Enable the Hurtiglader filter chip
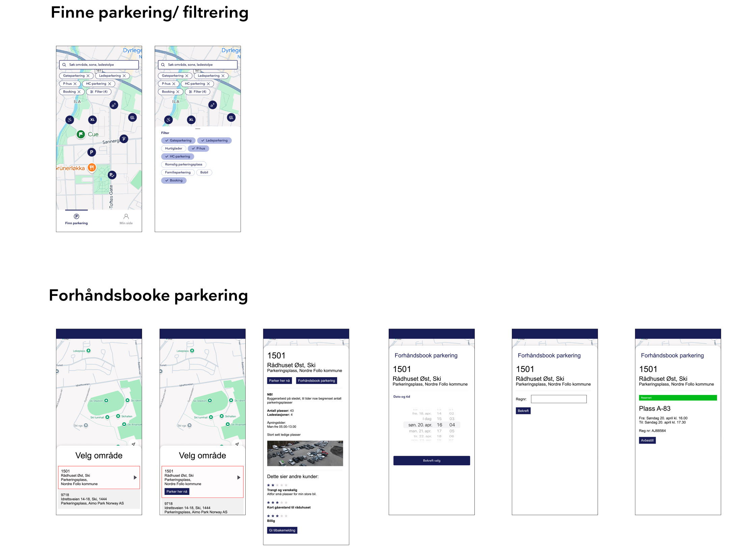 click(173, 148)
